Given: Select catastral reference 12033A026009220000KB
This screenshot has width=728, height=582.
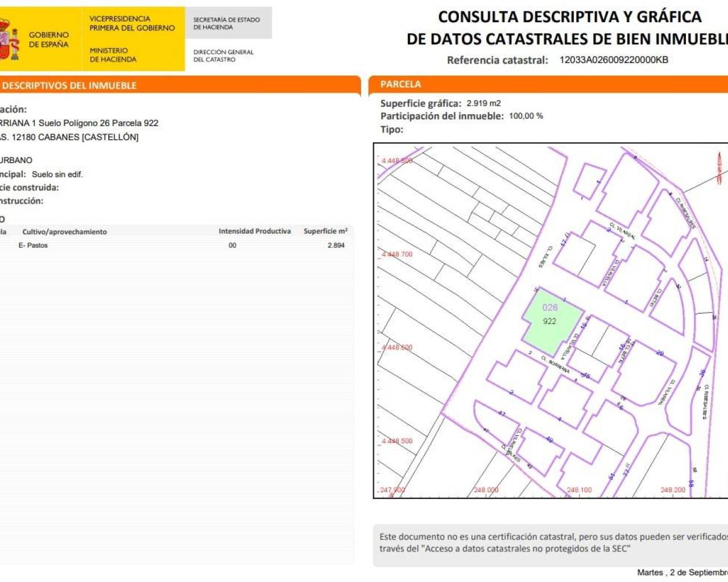Looking at the screenshot, I should (614, 60).
